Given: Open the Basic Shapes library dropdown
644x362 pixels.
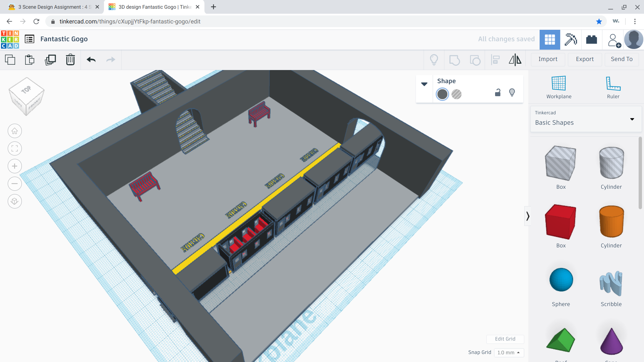Looking at the screenshot, I should pyautogui.click(x=586, y=119).
